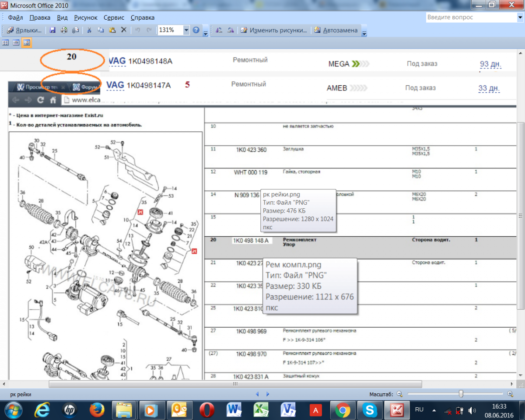Image resolution: width=525 pixels, height=420 pixels.
Task: Open Skype from the taskbar
Action: [370, 410]
